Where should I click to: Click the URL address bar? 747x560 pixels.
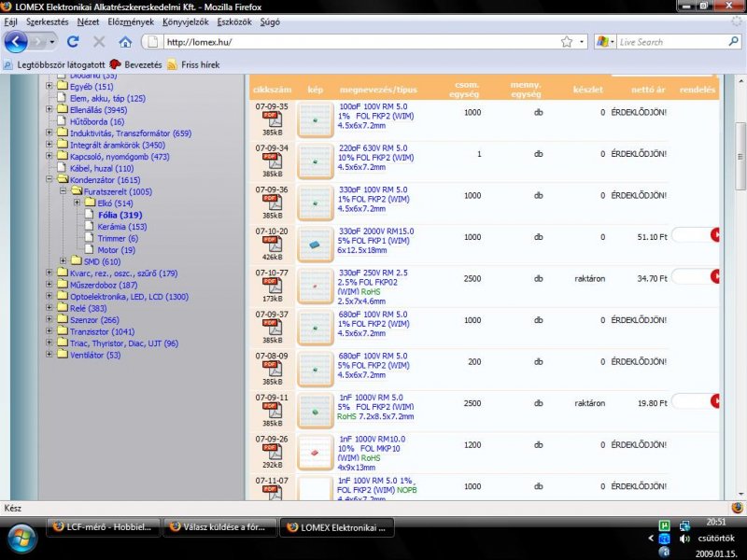362,42
